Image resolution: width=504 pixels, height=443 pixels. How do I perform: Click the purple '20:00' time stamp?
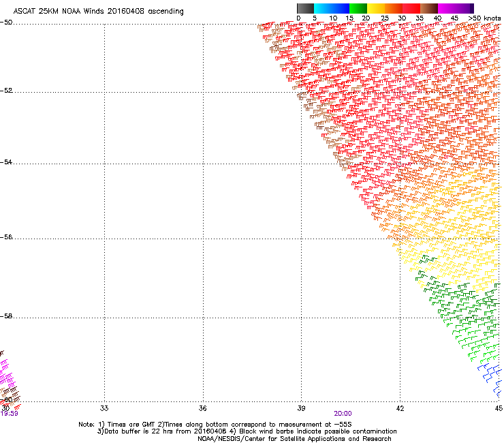coord(343,414)
